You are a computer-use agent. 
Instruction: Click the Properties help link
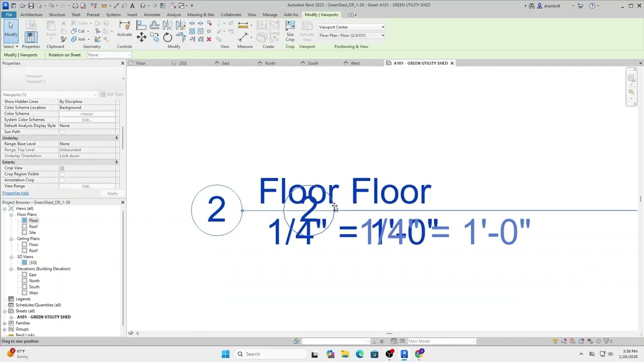[16, 193]
